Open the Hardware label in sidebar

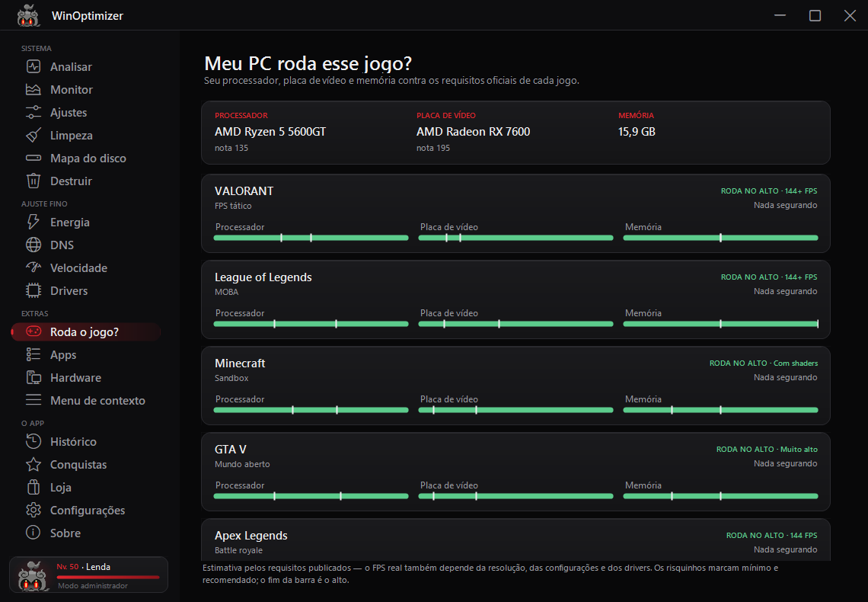[76, 378]
